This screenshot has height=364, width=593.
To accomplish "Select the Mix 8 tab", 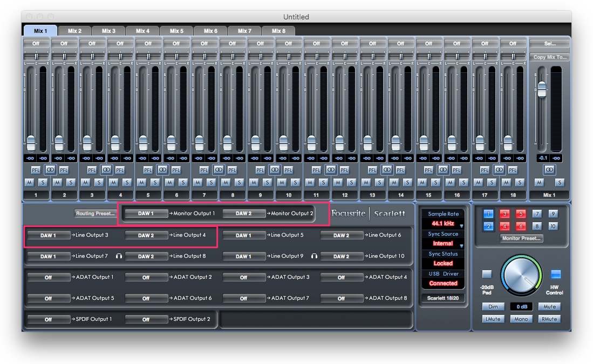I will pyautogui.click(x=279, y=31).
